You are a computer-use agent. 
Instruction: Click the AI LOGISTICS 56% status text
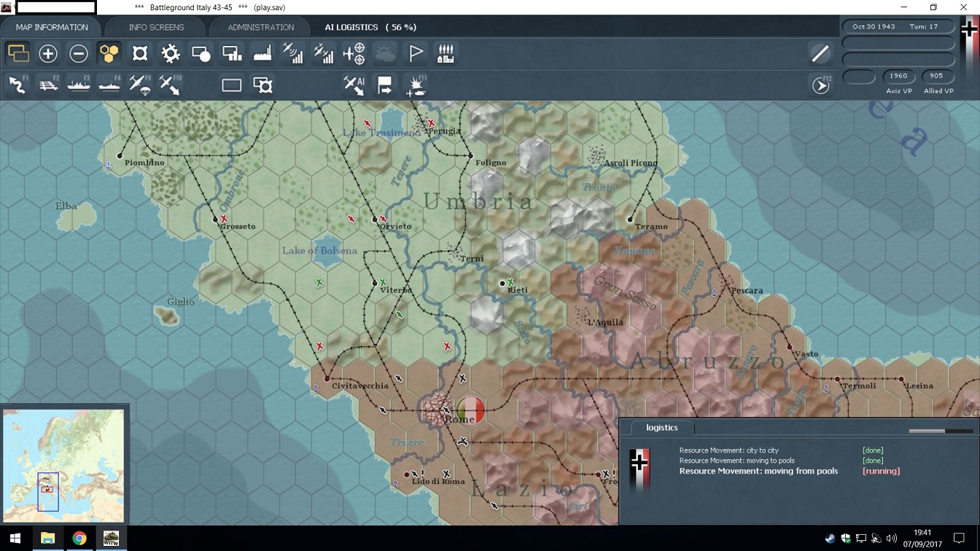click(x=370, y=27)
